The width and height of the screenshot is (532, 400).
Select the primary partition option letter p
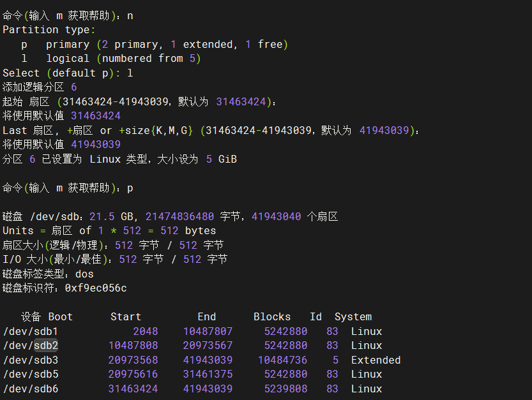pyautogui.click(x=24, y=43)
